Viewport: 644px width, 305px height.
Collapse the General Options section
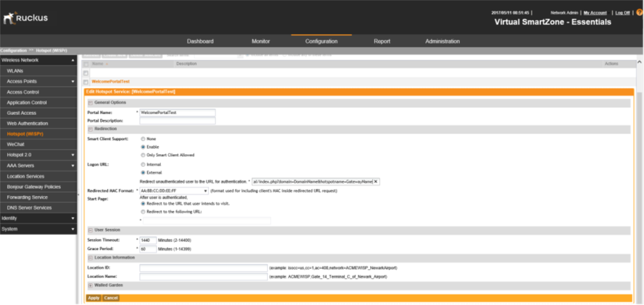click(x=90, y=103)
